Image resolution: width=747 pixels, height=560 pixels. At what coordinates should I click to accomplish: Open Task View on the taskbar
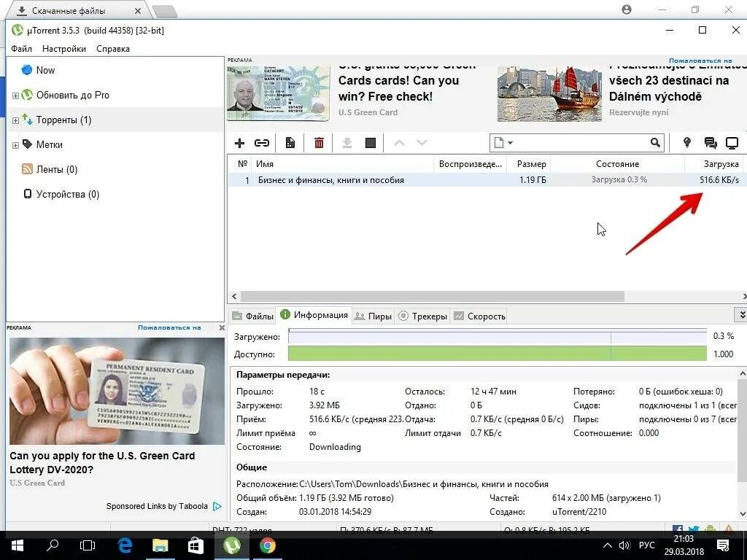point(88,545)
